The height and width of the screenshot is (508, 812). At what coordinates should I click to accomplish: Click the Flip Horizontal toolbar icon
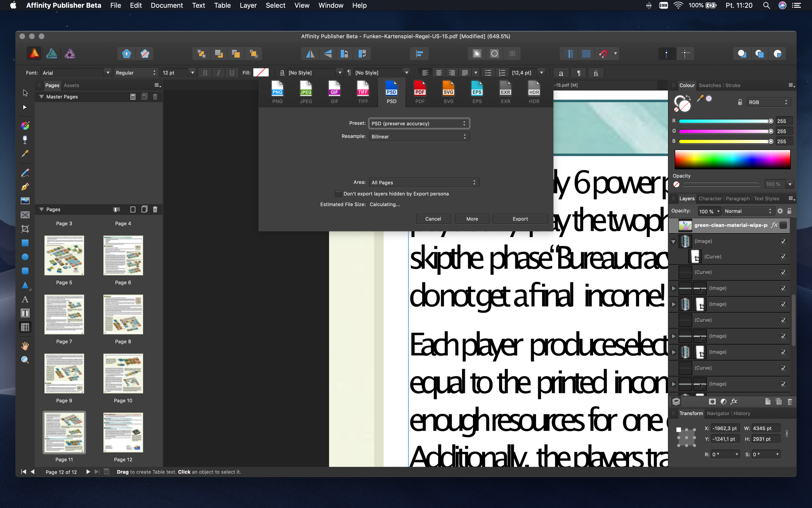click(x=310, y=54)
